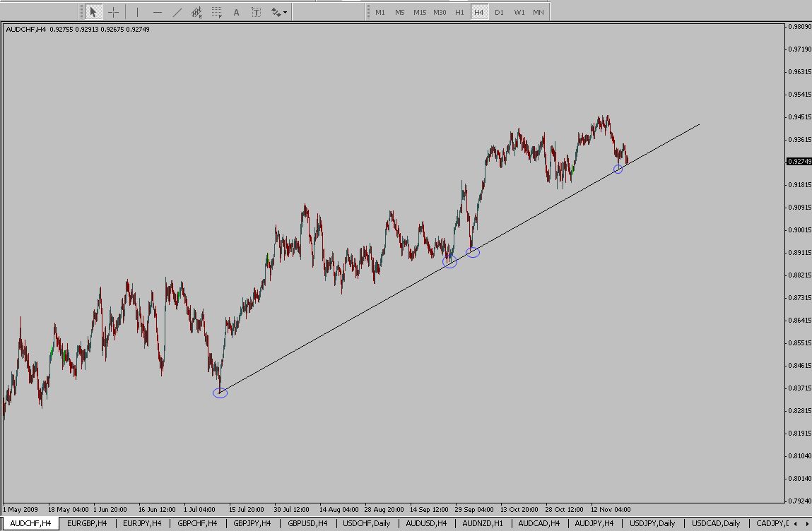Pick the vertical line drawing tool

pos(137,12)
